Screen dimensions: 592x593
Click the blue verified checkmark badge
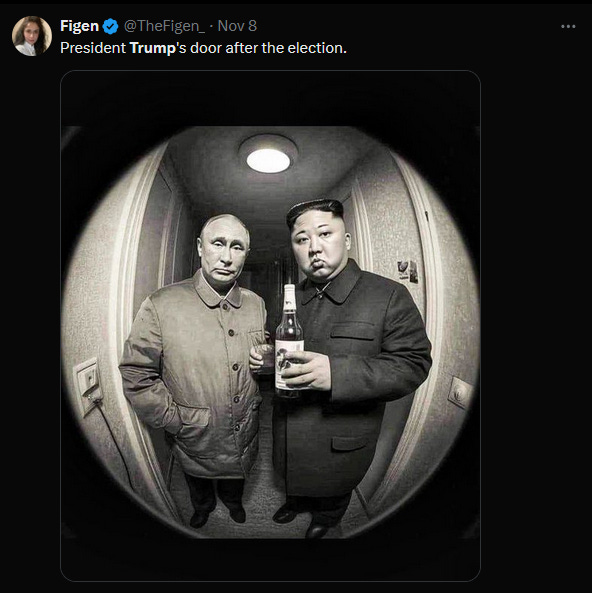pyautogui.click(x=110, y=26)
